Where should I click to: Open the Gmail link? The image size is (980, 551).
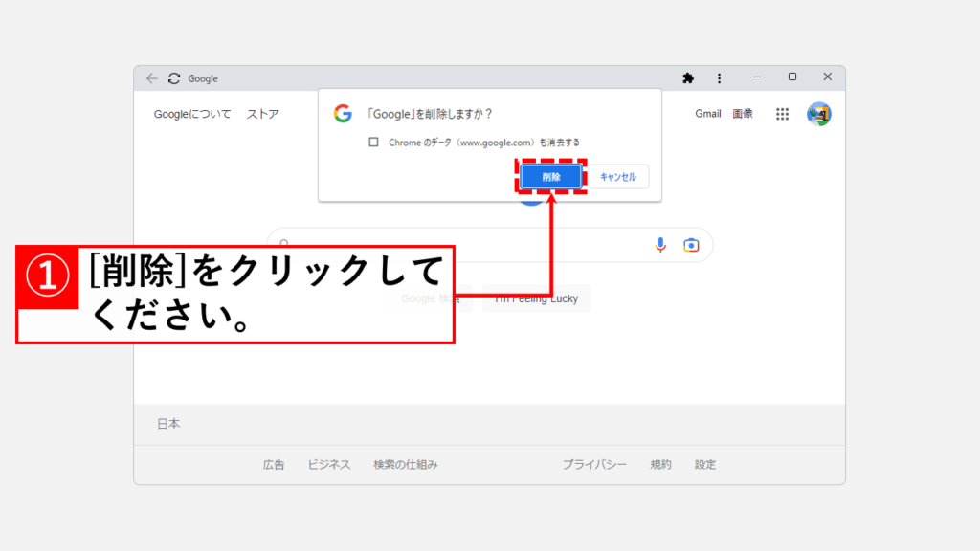[708, 114]
